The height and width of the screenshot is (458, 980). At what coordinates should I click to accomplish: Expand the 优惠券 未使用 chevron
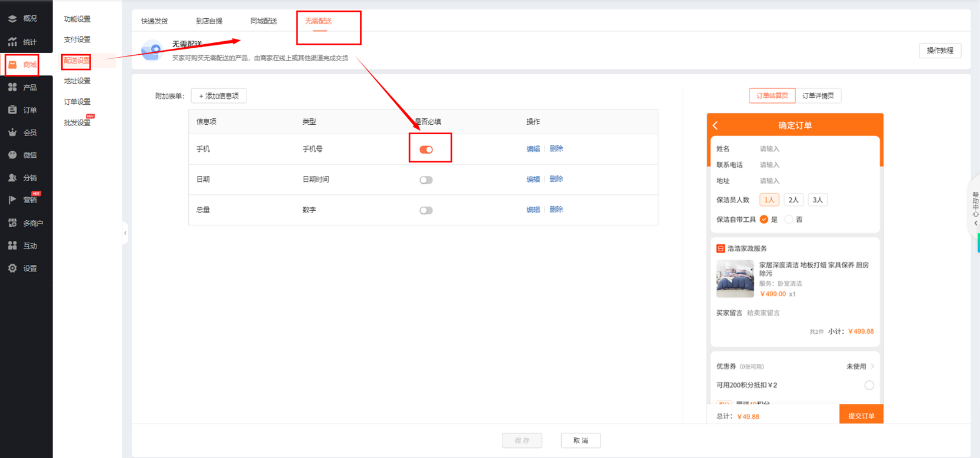(872, 367)
